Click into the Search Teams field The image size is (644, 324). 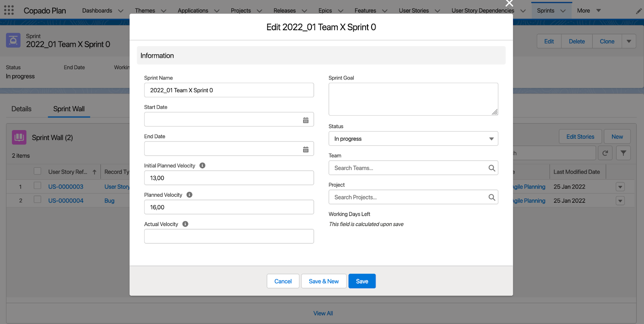point(409,168)
